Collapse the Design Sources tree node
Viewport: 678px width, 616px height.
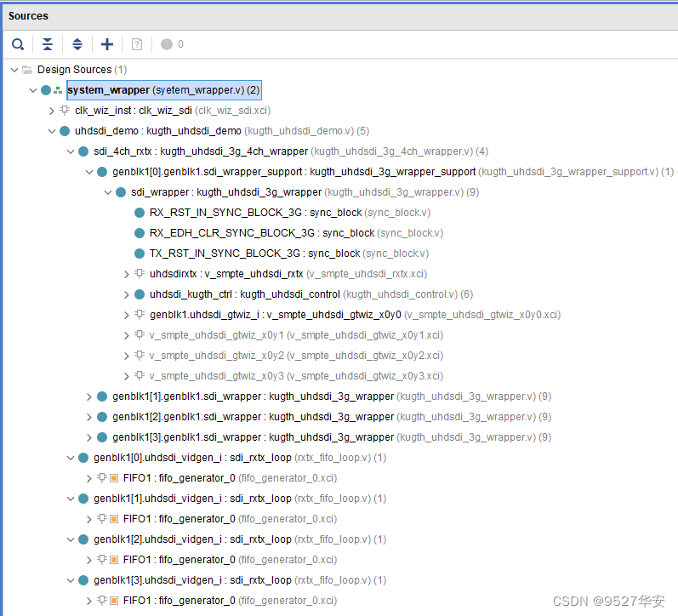pyautogui.click(x=14, y=70)
